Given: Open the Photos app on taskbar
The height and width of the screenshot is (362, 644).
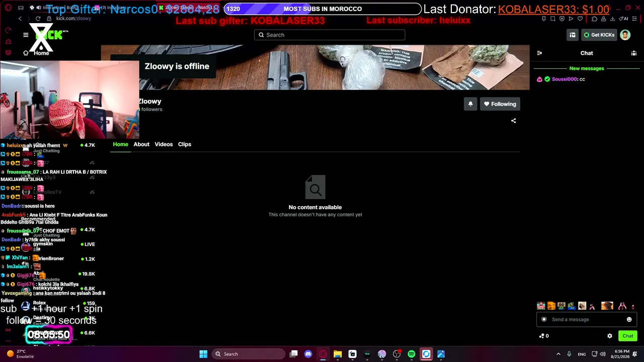Looking at the screenshot, I should coord(441,354).
